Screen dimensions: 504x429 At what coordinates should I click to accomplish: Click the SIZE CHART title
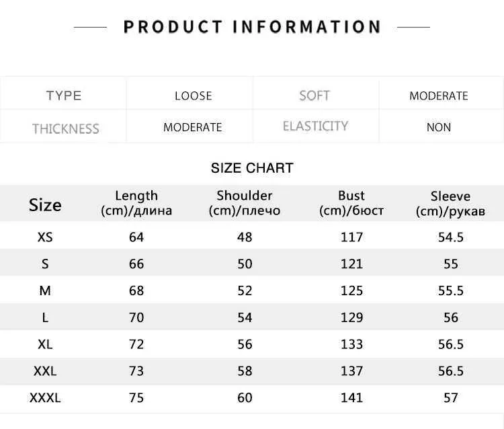point(252,168)
